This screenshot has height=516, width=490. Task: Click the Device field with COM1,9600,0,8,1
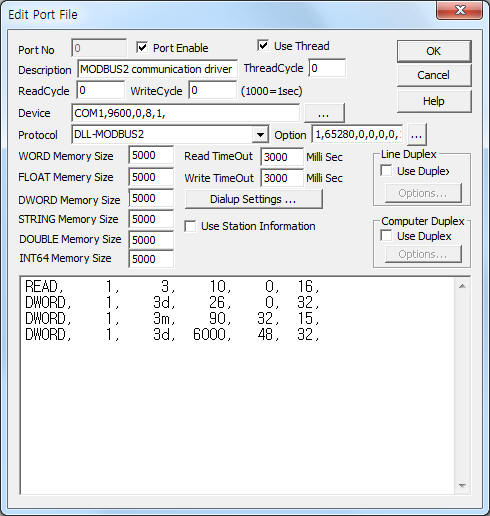point(185,113)
